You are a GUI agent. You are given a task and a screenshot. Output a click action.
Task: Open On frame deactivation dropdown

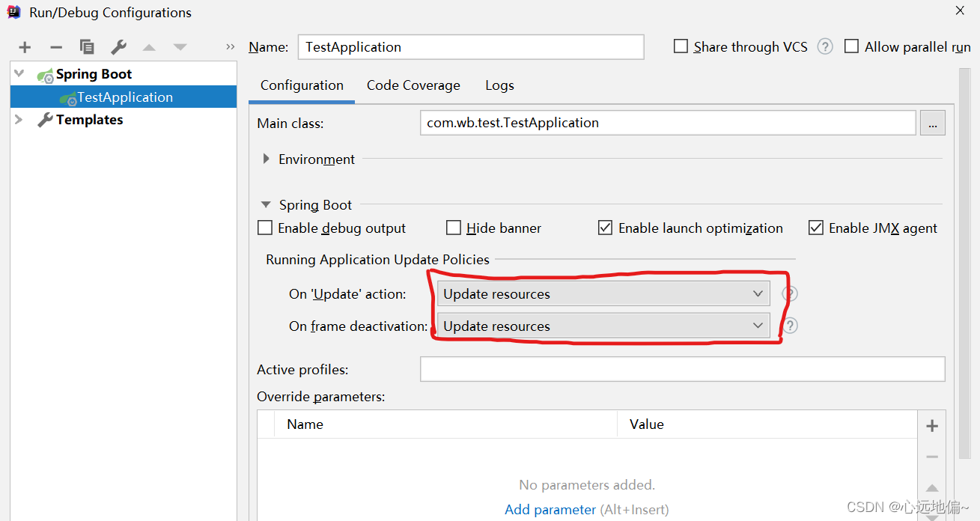coord(603,326)
